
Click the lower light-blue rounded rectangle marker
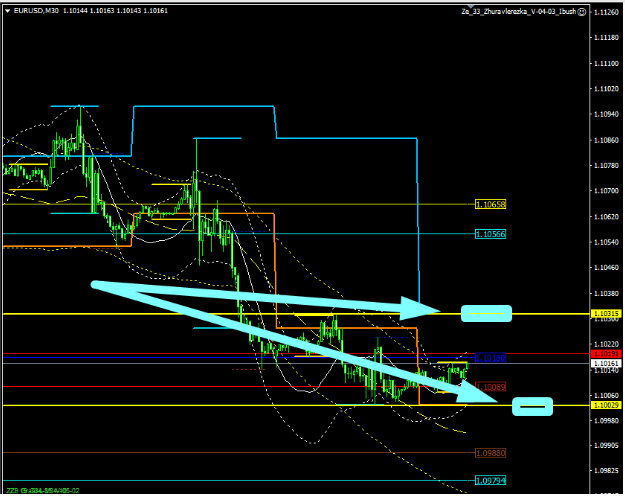click(532, 406)
